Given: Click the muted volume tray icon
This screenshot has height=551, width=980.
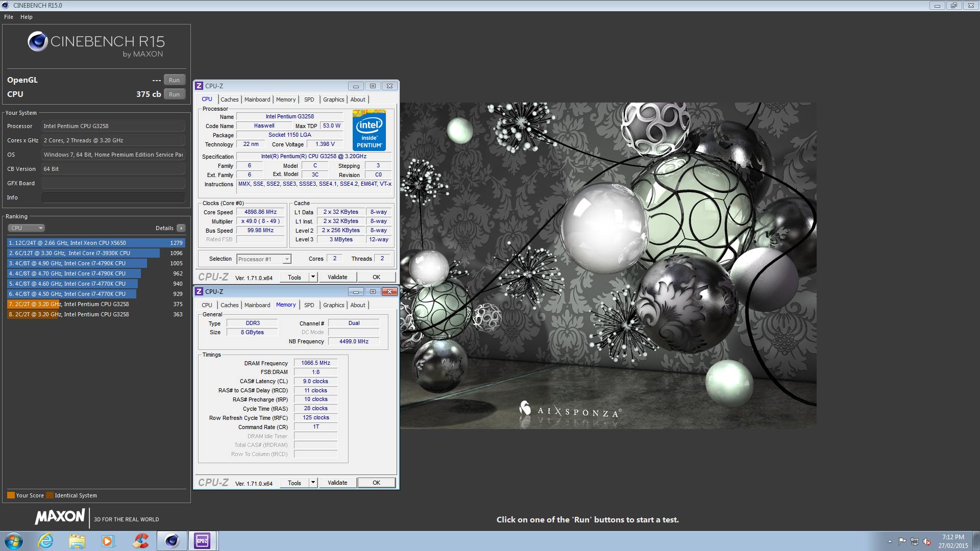Looking at the screenshot, I should [927, 541].
